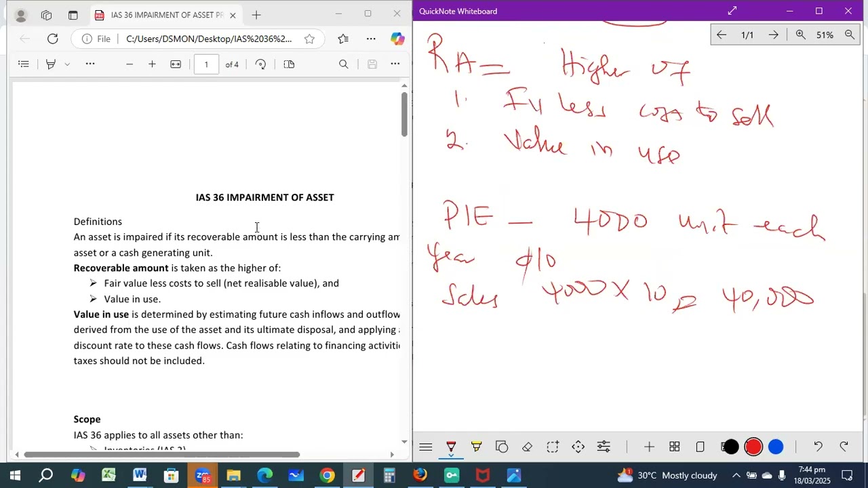Choose red ink color

click(x=753, y=447)
